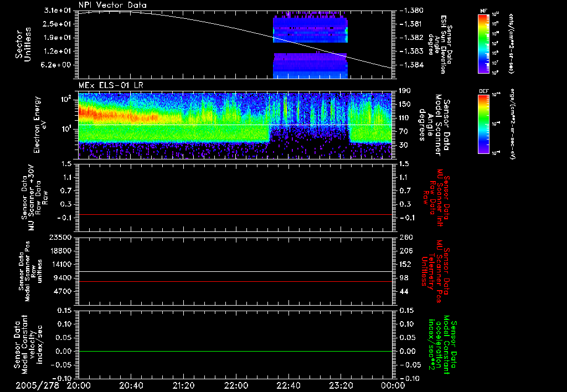
Task: Click the '9400' scanner position tick value
Action: [62, 278]
